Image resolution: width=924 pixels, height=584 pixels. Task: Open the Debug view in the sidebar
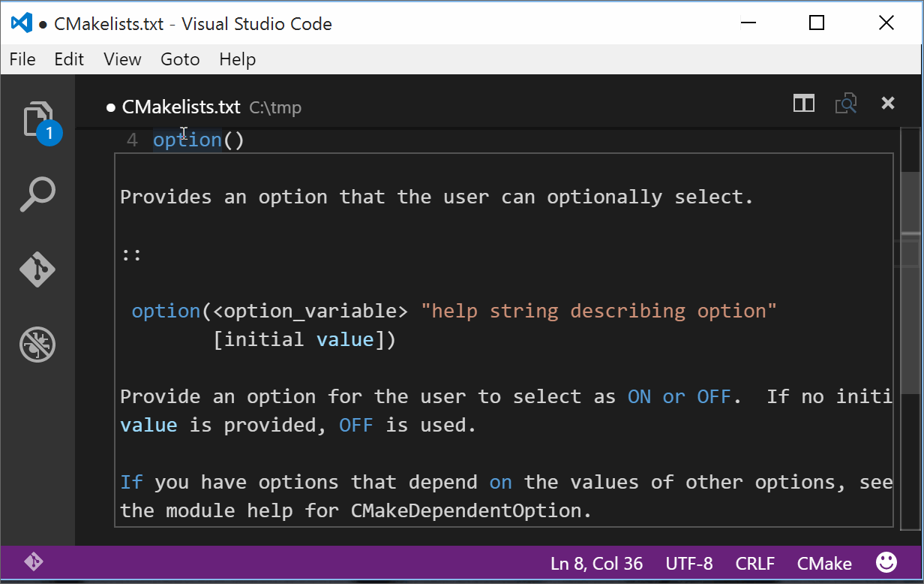[x=37, y=345]
